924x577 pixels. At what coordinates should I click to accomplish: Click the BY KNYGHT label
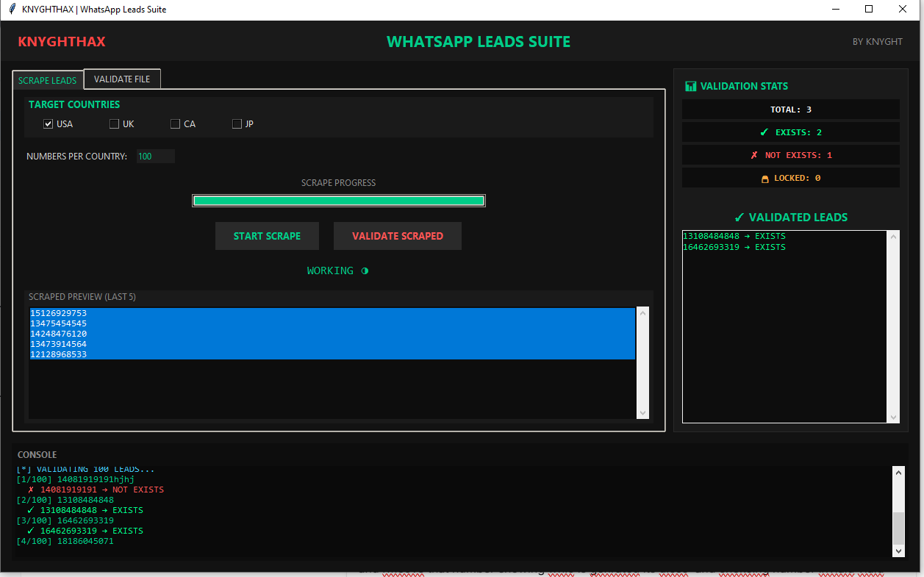pos(878,42)
